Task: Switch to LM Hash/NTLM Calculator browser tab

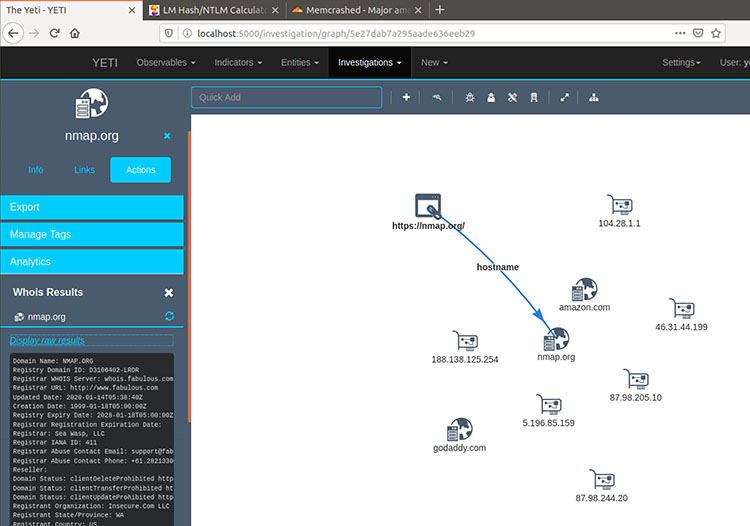Action: 214,10
